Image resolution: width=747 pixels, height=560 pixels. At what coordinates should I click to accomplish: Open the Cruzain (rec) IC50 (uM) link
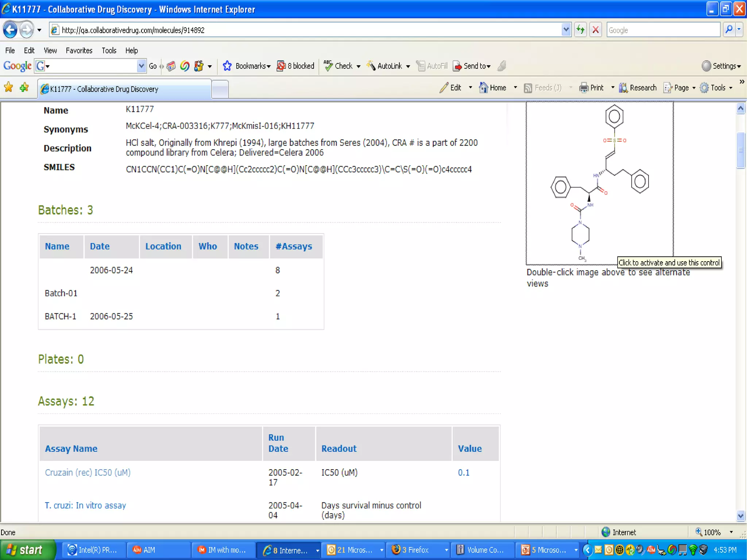tap(88, 472)
